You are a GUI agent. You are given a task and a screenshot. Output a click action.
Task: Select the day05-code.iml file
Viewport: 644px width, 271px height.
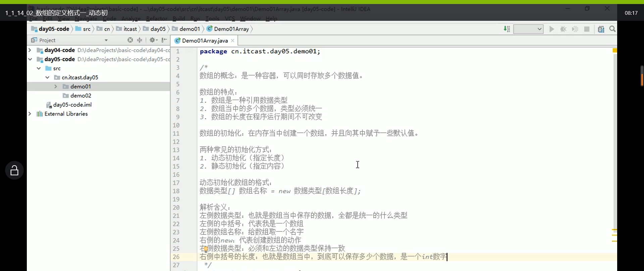72,104
